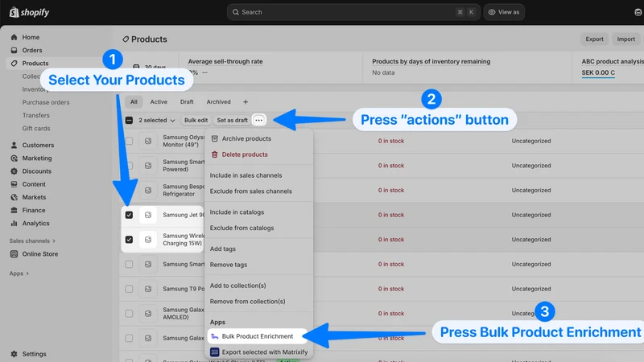Screen dimensions: 644x362
Task: Click the Marketing icon in sidebar
Action: tap(14, 158)
